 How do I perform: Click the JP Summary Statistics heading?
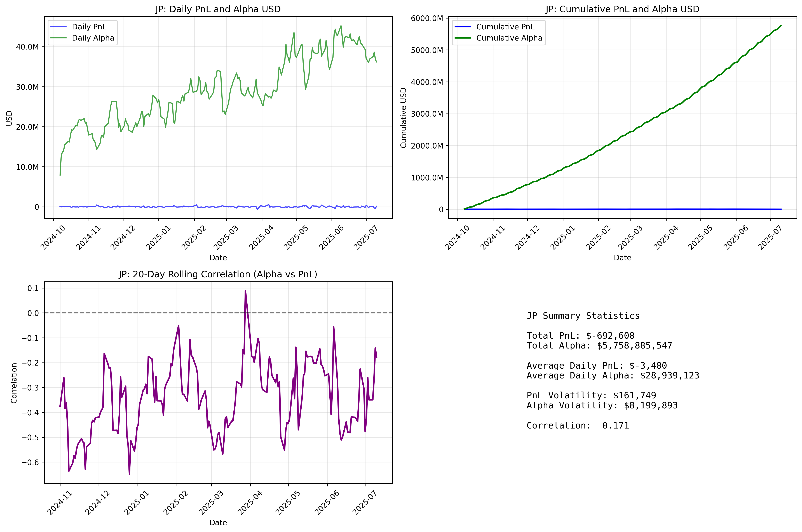pyautogui.click(x=583, y=316)
